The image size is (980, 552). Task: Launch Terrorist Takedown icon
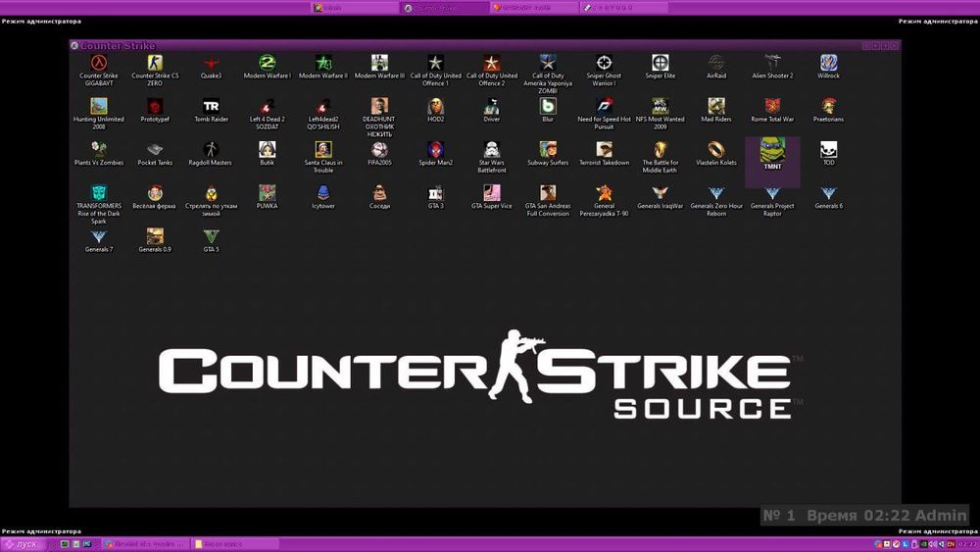[604, 150]
